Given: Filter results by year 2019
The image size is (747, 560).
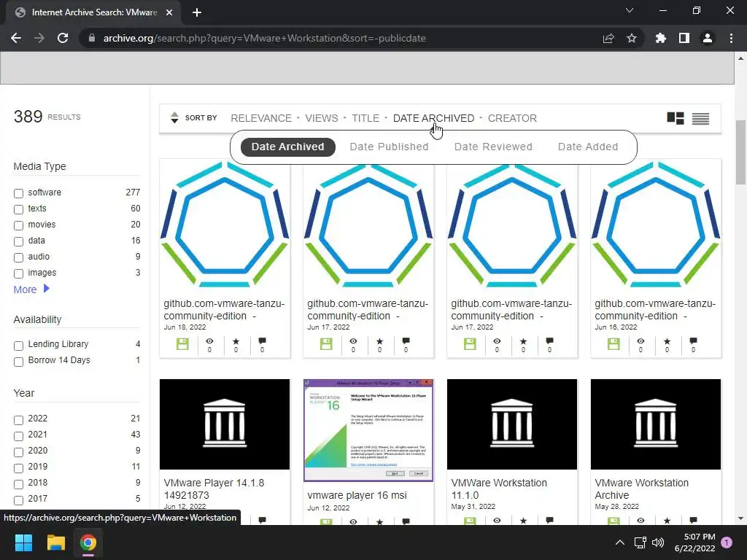Looking at the screenshot, I should (18, 468).
